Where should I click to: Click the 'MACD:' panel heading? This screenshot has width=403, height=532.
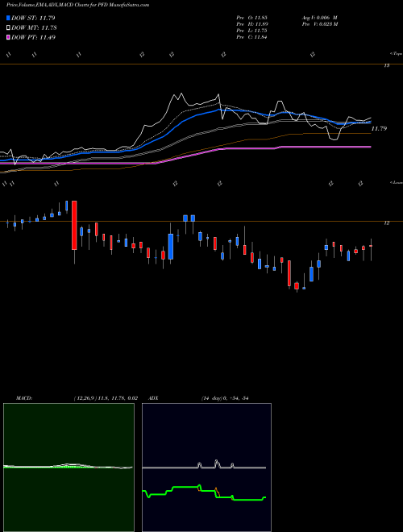click(24, 398)
